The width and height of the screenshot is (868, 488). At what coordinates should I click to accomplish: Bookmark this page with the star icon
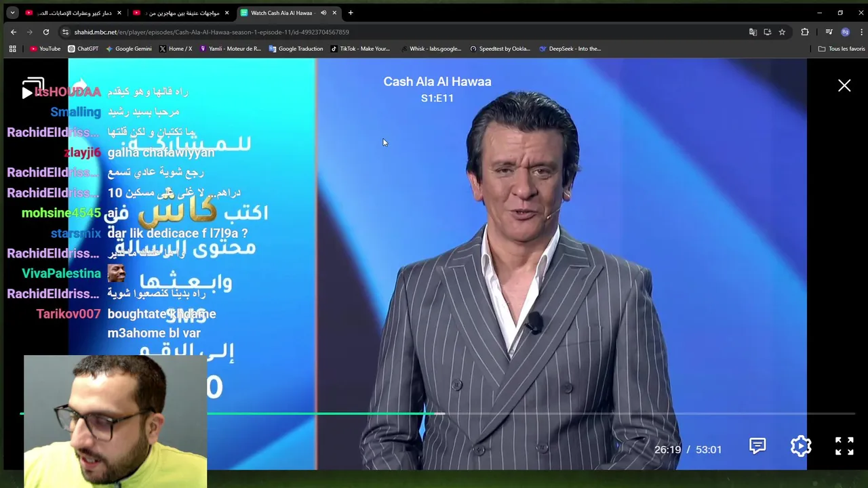[782, 32]
